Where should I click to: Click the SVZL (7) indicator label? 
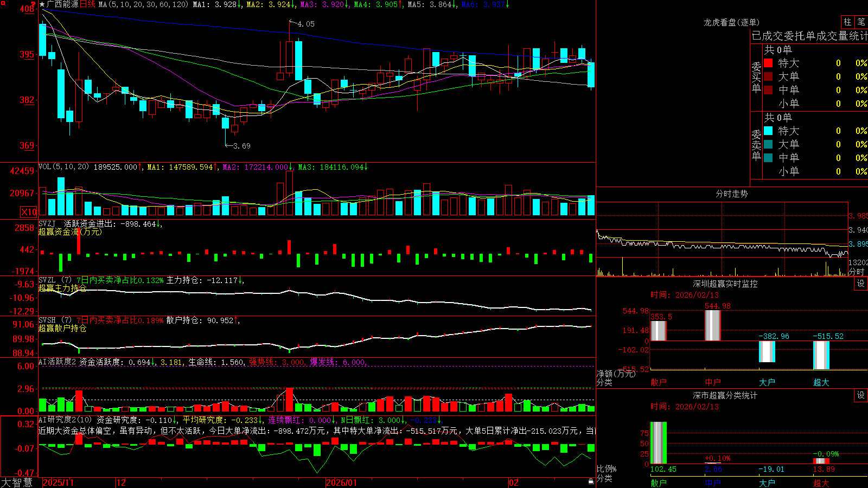[x=55, y=280]
